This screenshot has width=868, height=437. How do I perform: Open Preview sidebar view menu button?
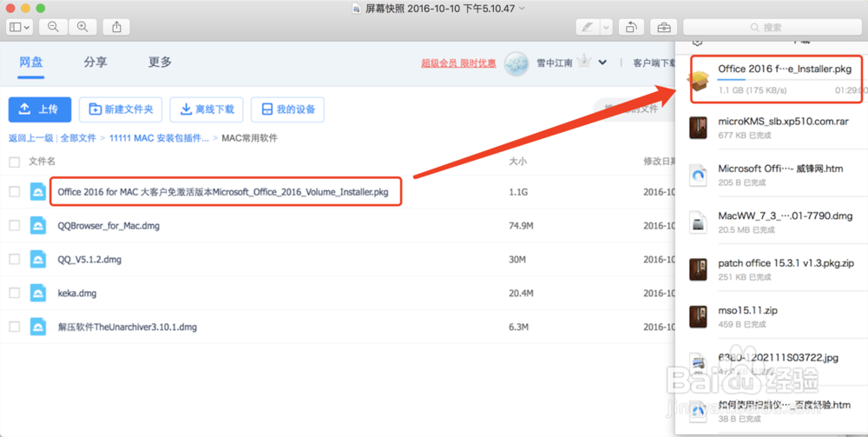20,27
